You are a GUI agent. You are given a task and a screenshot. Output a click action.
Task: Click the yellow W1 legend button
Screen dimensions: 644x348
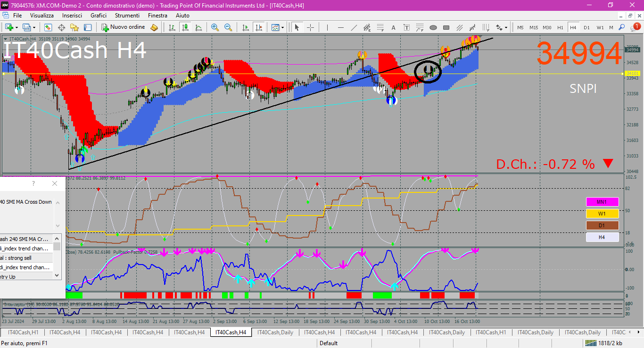(x=602, y=214)
